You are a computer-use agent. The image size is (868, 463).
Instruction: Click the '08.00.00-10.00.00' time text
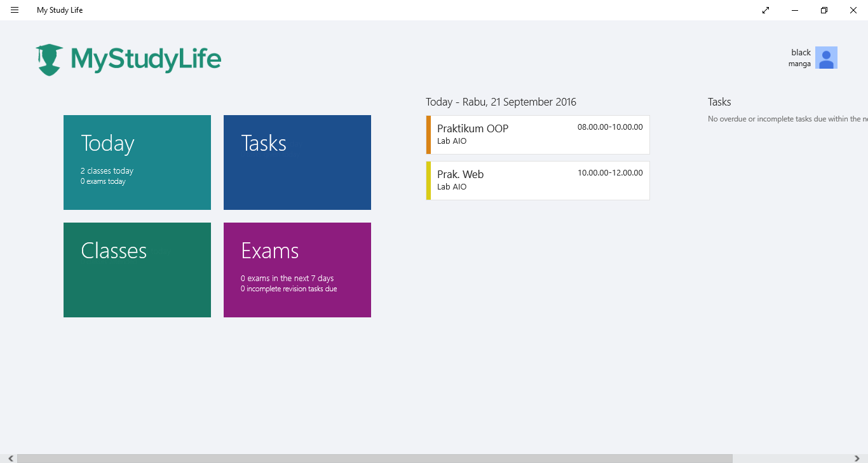(x=610, y=127)
